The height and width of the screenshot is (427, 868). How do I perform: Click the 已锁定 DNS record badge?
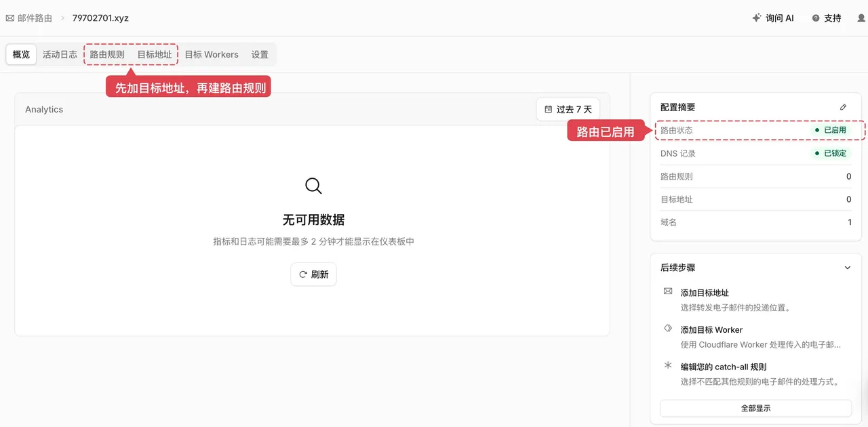coord(831,153)
